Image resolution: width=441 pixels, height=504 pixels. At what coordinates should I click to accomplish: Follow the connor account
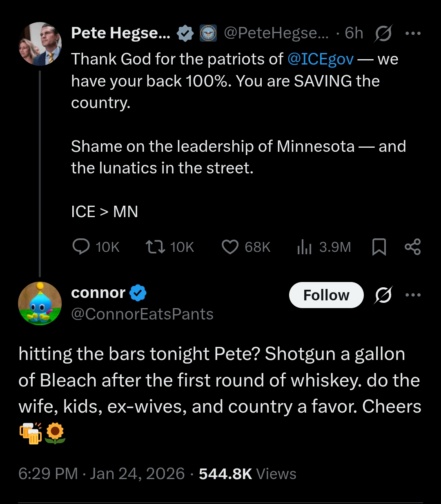tap(326, 295)
